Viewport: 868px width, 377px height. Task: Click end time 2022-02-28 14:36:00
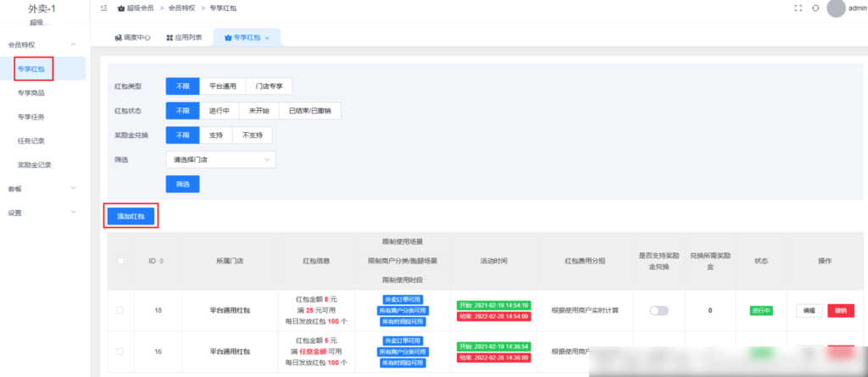(494, 358)
